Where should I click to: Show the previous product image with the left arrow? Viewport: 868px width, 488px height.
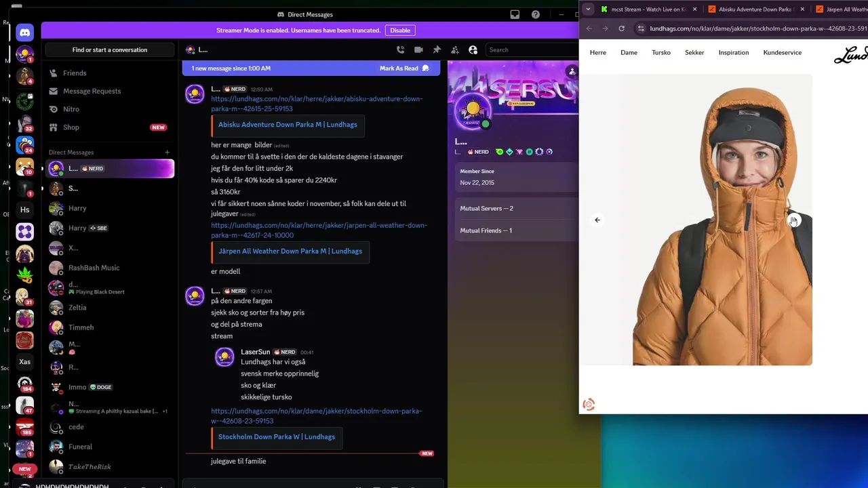click(597, 220)
